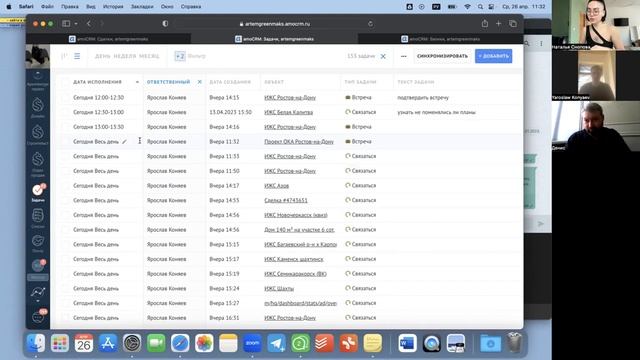The height and width of the screenshot is (360, 640).
Task: Open Microsoft Word from the Dock
Action: coord(407,343)
